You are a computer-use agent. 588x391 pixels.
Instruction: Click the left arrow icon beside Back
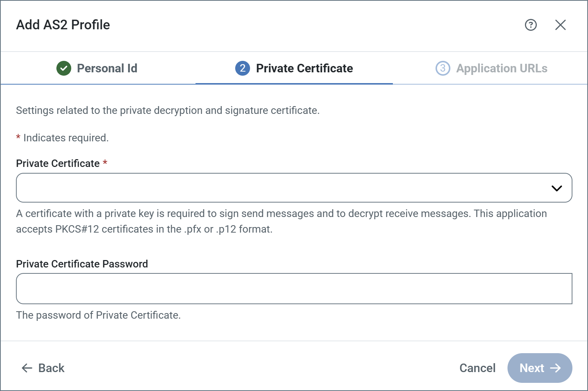click(27, 368)
